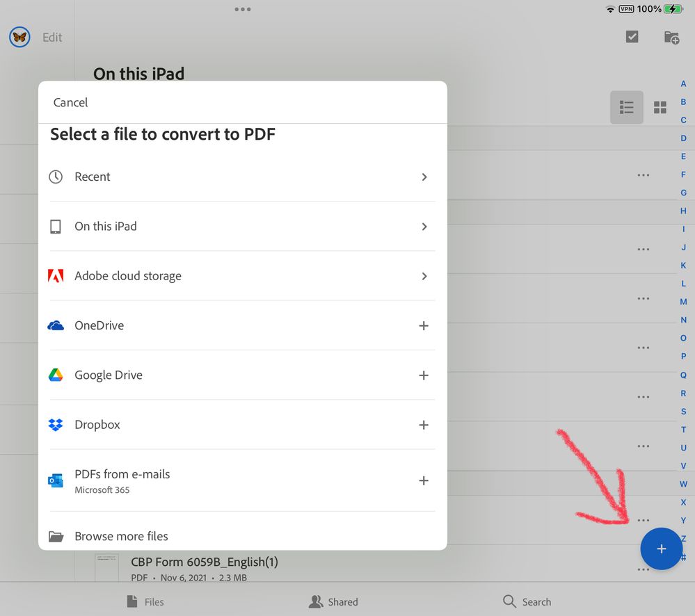Jump to letter M in the index
This screenshot has width=695, height=616.
683,302
